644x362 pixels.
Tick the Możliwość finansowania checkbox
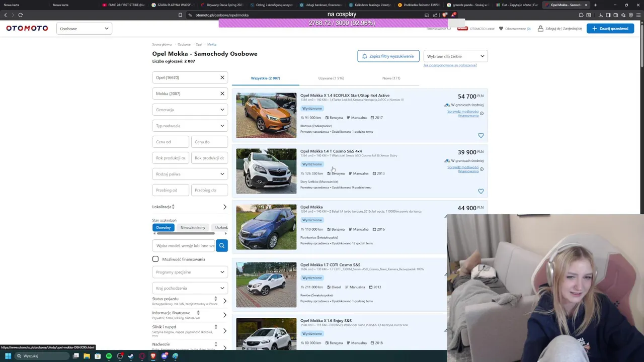(x=155, y=259)
